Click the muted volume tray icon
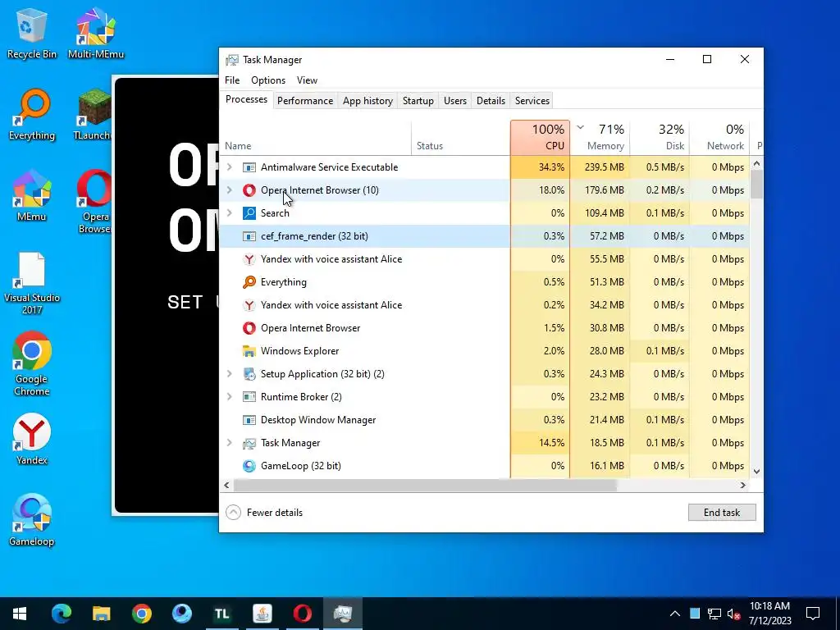Viewport: 840px width, 630px height. coord(734,614)
